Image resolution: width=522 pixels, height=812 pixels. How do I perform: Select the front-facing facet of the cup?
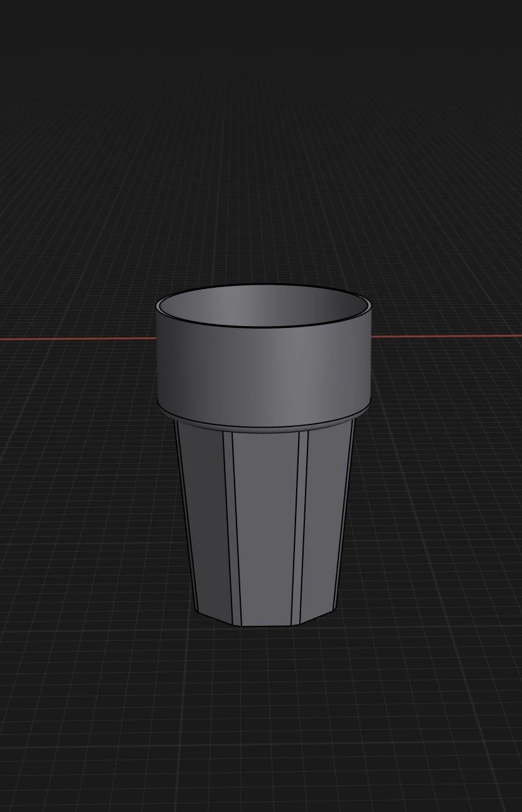(x=264, y=520)
